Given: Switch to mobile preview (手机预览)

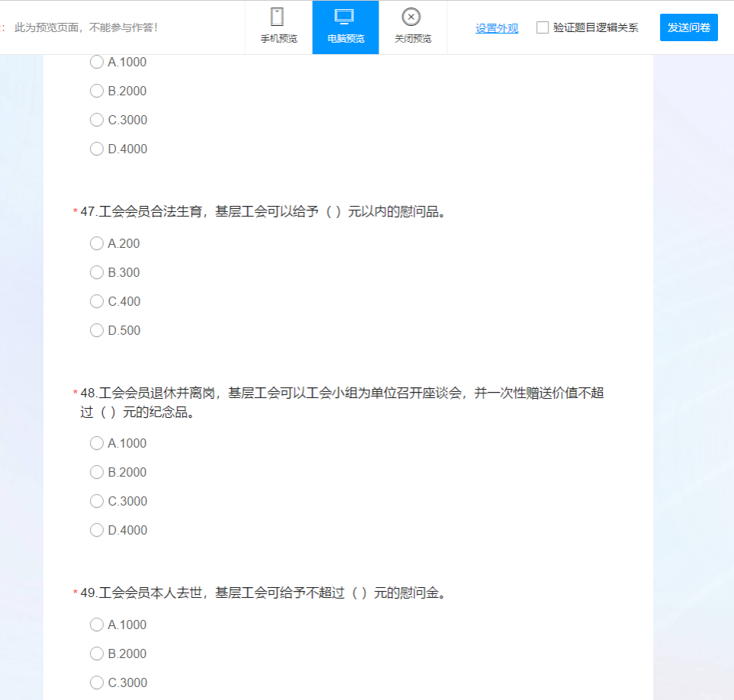Looking at the screenshot, I should click(278, 26).
